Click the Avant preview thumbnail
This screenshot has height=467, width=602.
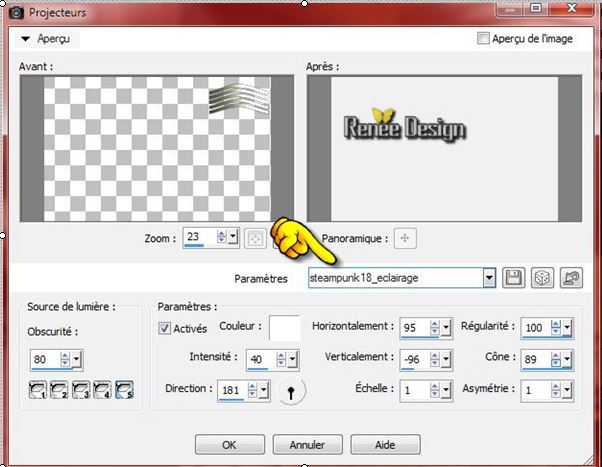point(157,148)
